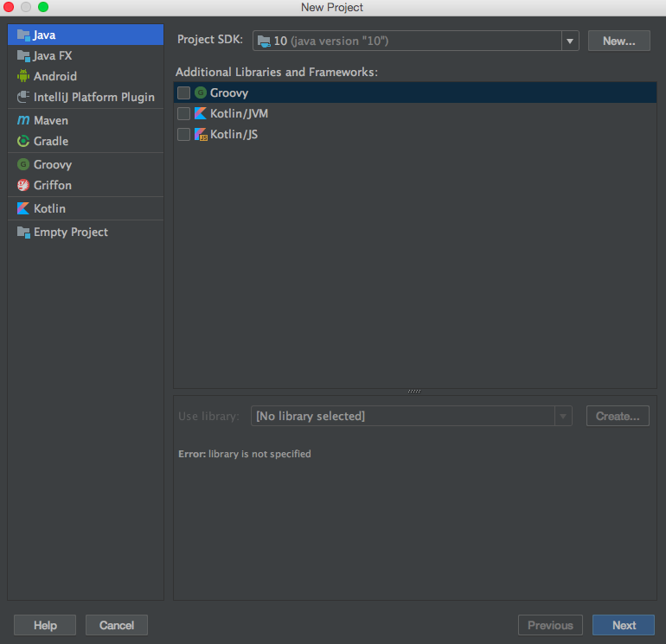
Task: Click the Gradle icon
Action: click(23, 141)
